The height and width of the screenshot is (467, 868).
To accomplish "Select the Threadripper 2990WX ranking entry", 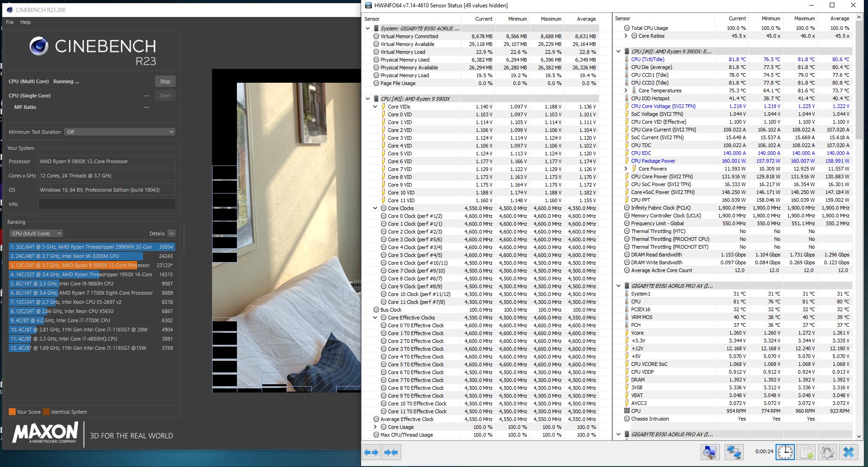I will point(92,247).
